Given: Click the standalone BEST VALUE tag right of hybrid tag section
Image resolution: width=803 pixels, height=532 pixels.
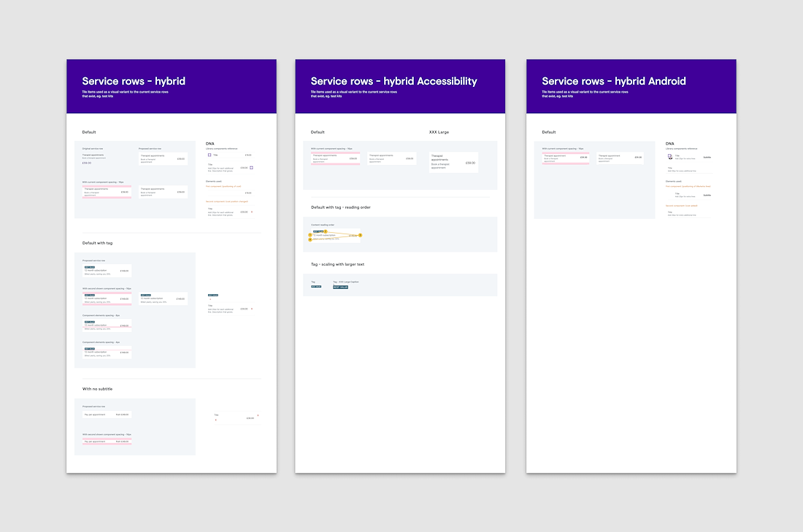Looking at the screenshot, I should click(x=213, y=295).
